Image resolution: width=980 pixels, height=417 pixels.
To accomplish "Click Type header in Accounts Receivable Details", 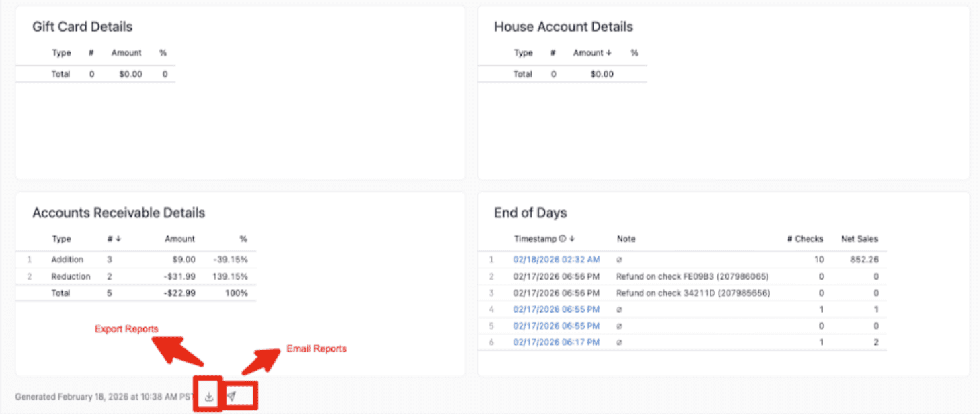I will (x=61, y=239).
